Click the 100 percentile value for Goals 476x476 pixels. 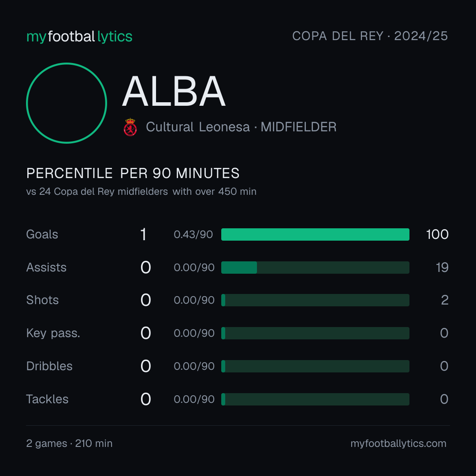click(437, 234)
